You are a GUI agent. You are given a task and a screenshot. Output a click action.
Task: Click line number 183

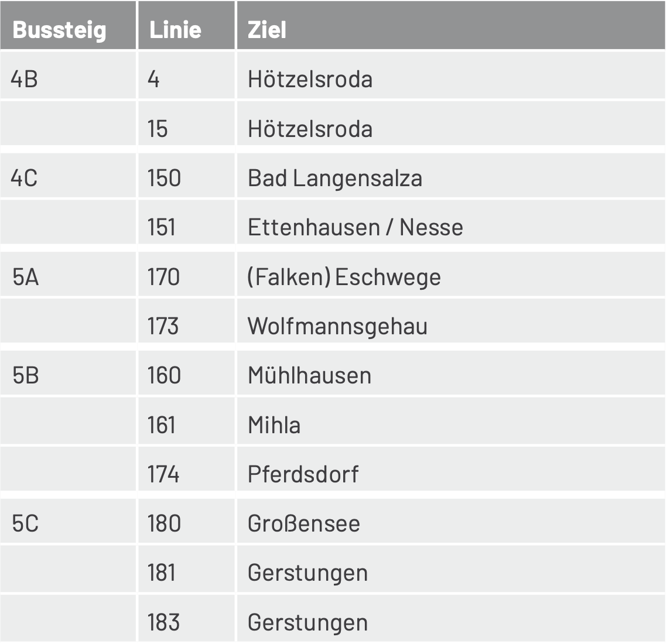click(163, 622)
